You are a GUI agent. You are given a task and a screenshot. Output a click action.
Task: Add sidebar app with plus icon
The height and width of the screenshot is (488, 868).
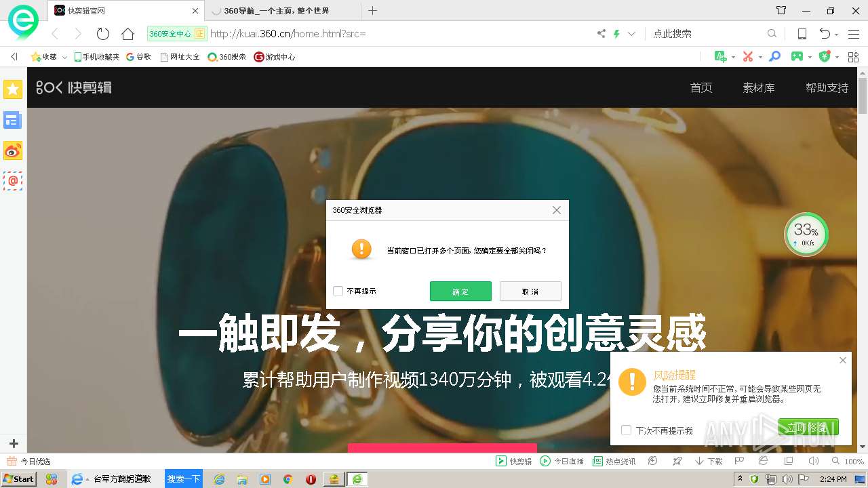(14, 444)
